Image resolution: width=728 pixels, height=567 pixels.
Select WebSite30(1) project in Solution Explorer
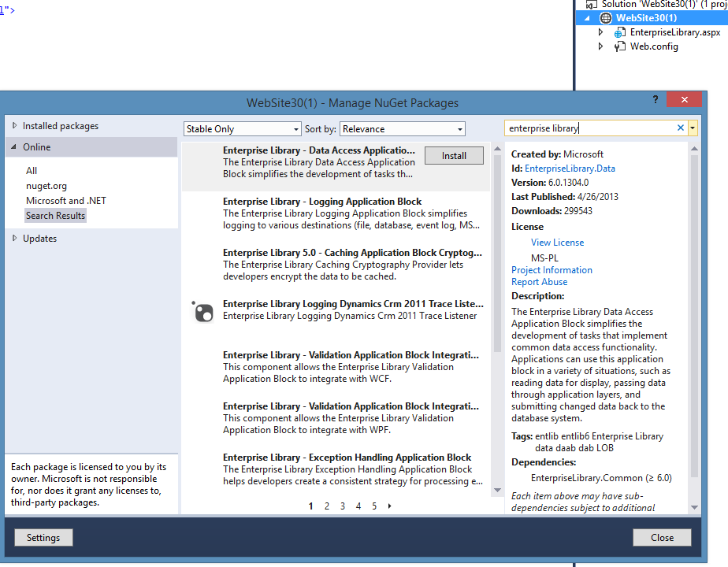click(646, 18)
